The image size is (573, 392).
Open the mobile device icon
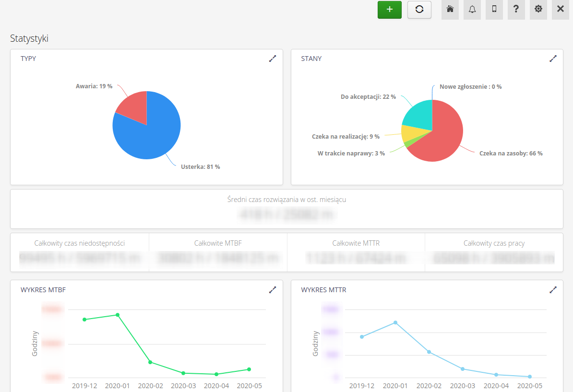494,10
